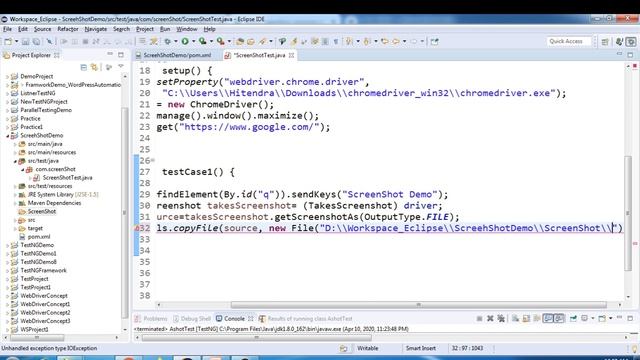Click the Run Last Tool external tools icon
Image resolution: width=640 pixels, height=360 pixels.
coord(220,41)
